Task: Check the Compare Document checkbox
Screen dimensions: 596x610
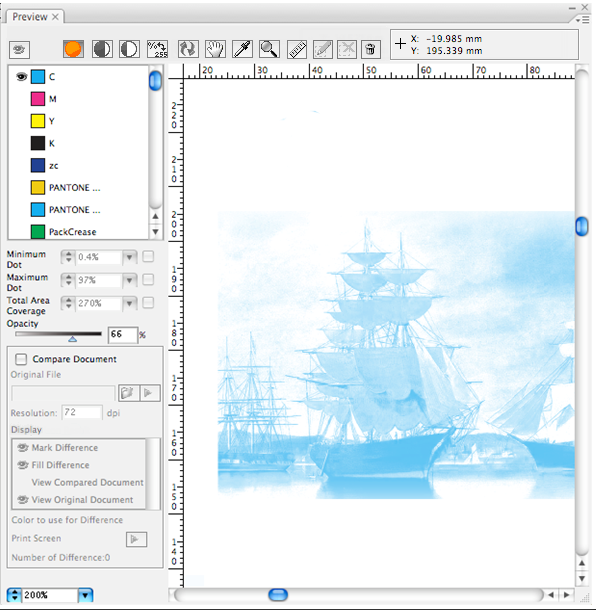Action: click(x=21, y=359)
